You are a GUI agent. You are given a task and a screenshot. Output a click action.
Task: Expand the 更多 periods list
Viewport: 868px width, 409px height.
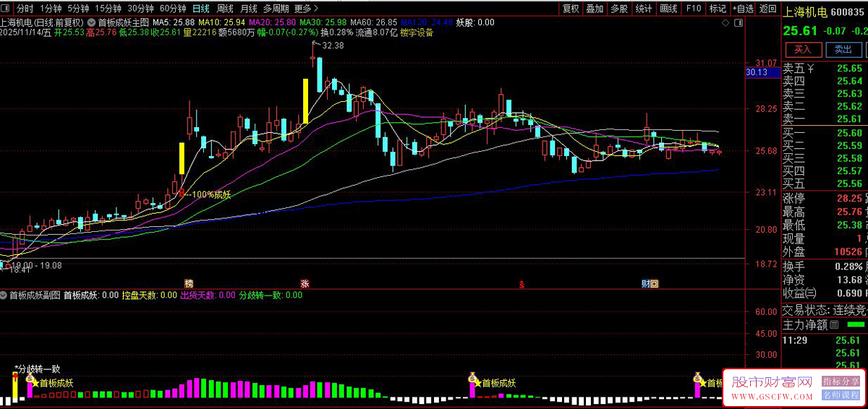click(307, 9)
